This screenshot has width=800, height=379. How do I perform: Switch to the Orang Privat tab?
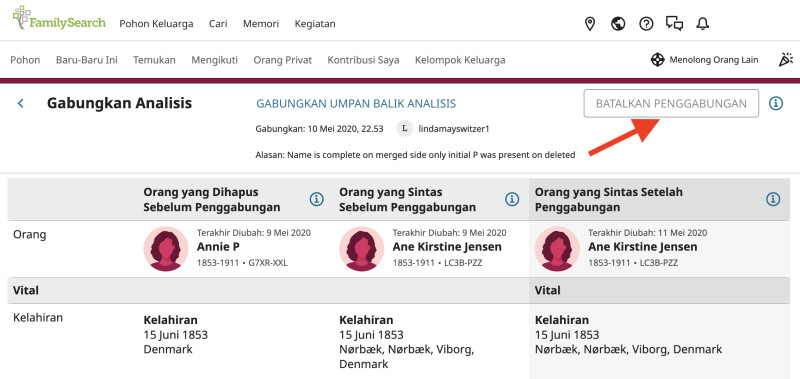pyautogui.click(x=283, y=60)
